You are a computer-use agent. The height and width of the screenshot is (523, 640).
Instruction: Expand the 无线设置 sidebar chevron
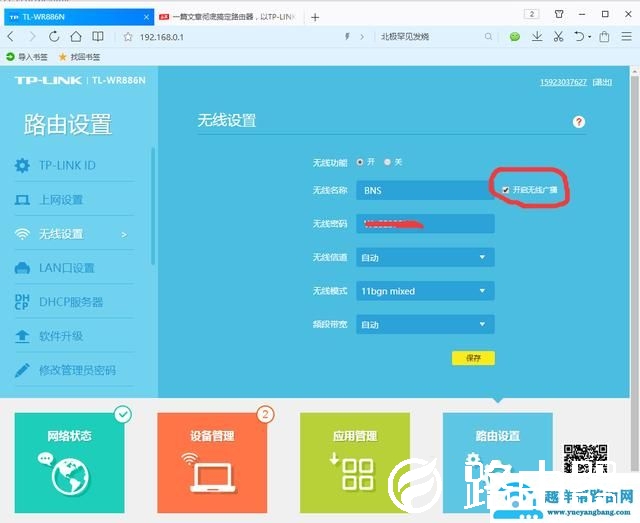(x=124, y=235)
